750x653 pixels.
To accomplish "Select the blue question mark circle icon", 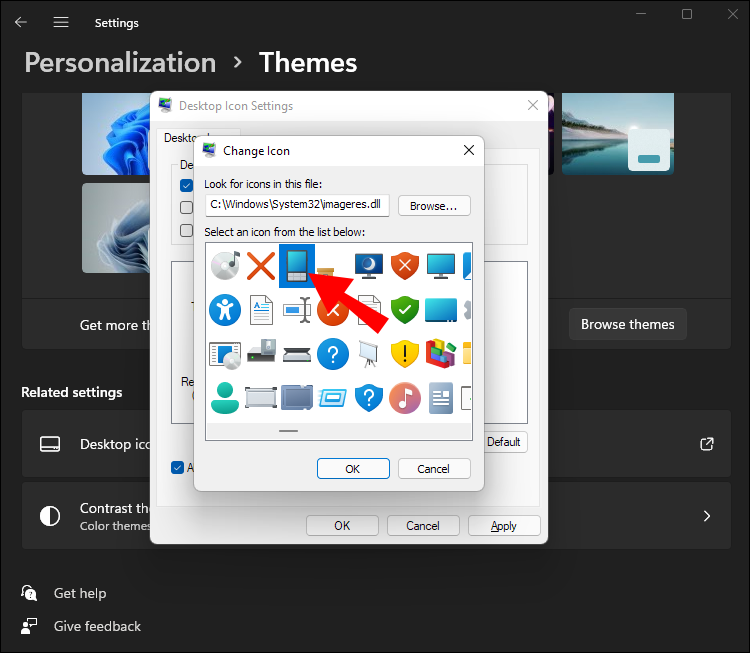I will [333, 354].
